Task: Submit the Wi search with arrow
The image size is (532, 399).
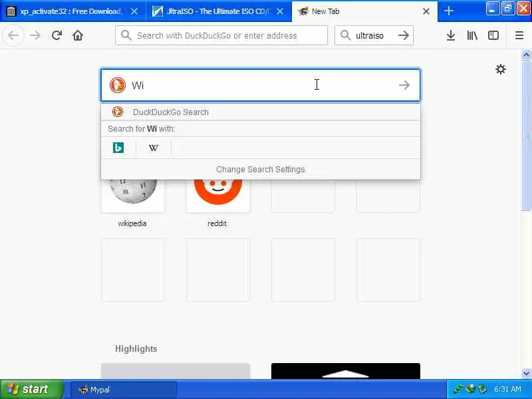Action: [x=404, y=85]
